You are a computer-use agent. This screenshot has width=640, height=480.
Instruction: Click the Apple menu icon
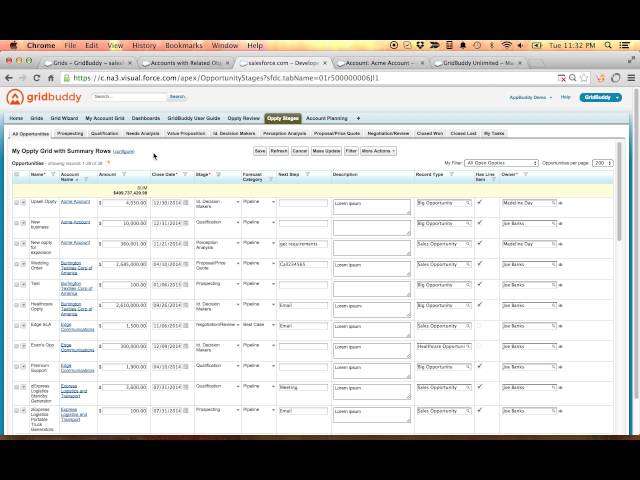pyautogui.click(x=13, y=45)
